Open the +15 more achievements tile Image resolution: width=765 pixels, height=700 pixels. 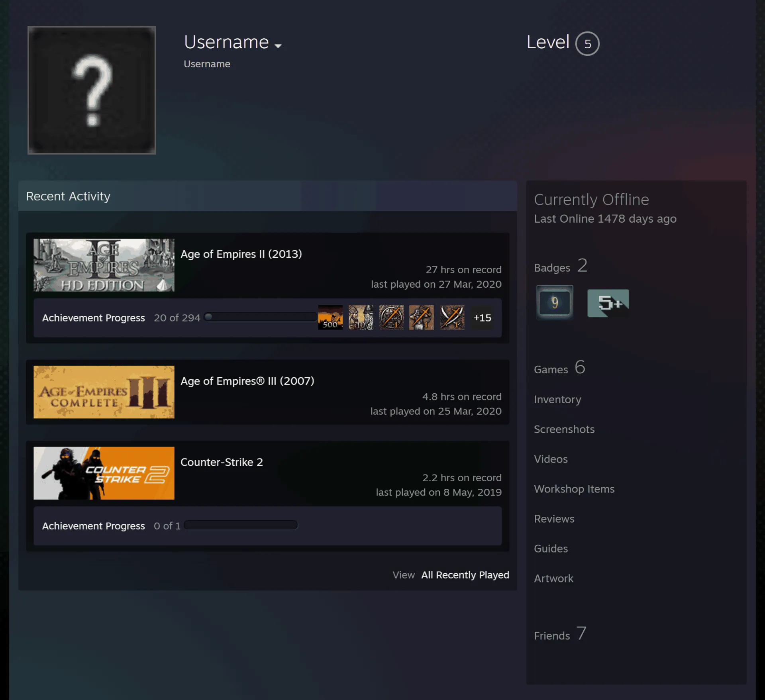[x=482, y=318]
